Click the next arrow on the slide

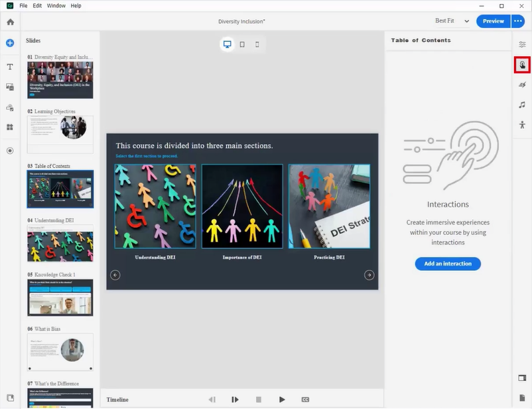pos(369,275)
